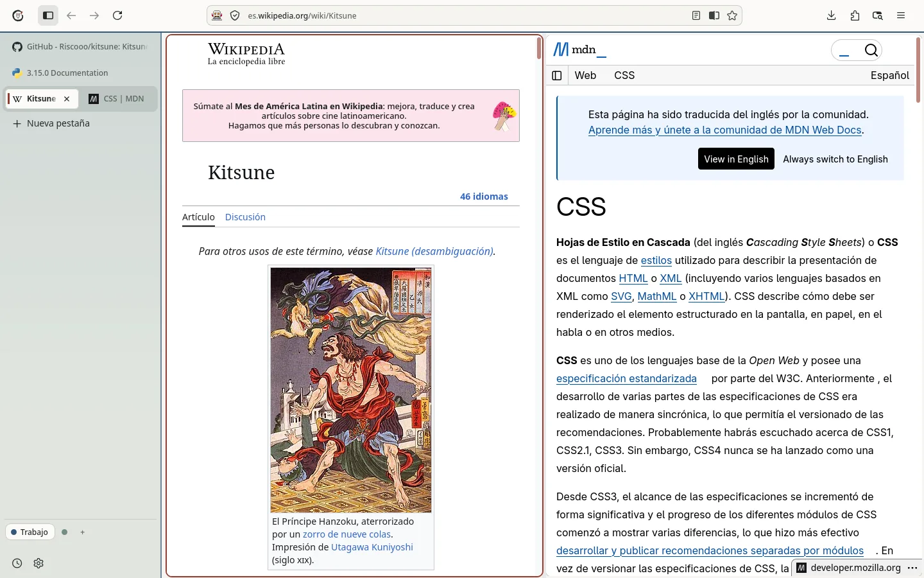Screen dimensions: 924x578
Task: Click the extension icon left of the URL
Action: [218, 15]
